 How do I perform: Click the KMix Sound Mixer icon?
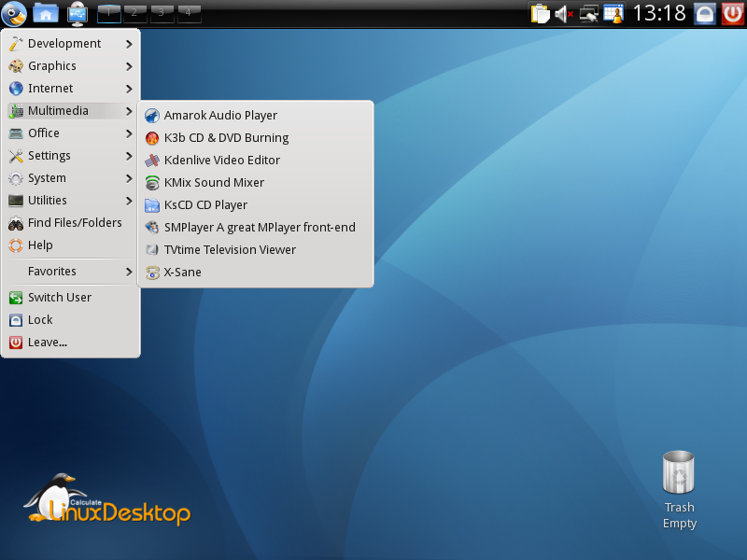[x=152, y=183]
